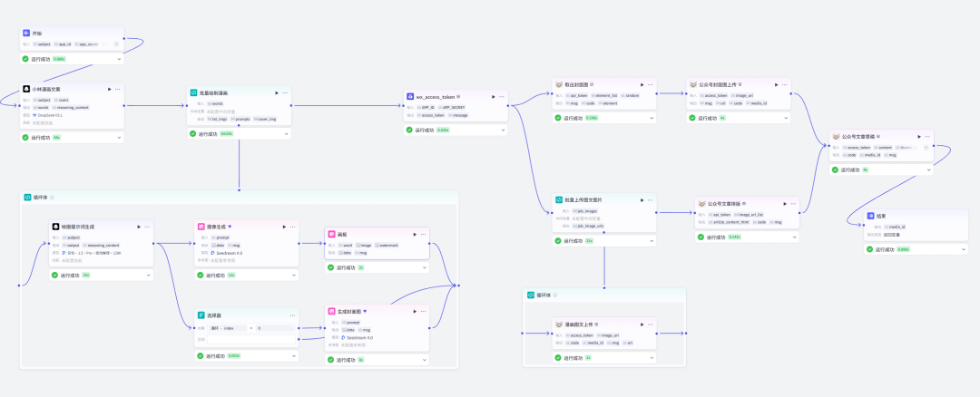Expand the run result under 批量绘制漫画

coord(287,133)
